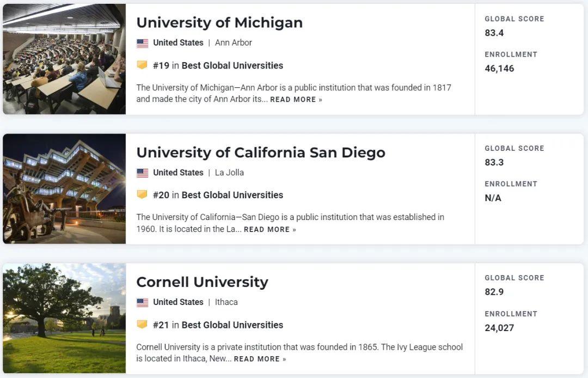
Task: Open the Cornell University title link
Action: click(x=202, y=282)
